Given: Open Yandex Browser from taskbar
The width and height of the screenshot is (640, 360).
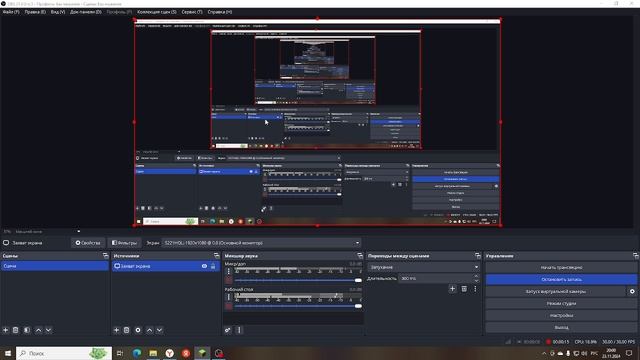Looking at the screenshot, I should coord(169,353).
